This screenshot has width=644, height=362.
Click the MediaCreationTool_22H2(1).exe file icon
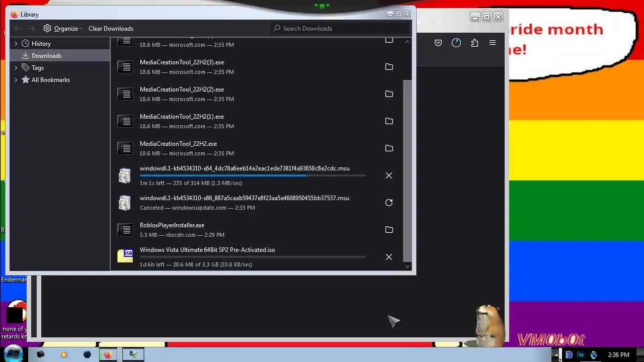[125, 121]
